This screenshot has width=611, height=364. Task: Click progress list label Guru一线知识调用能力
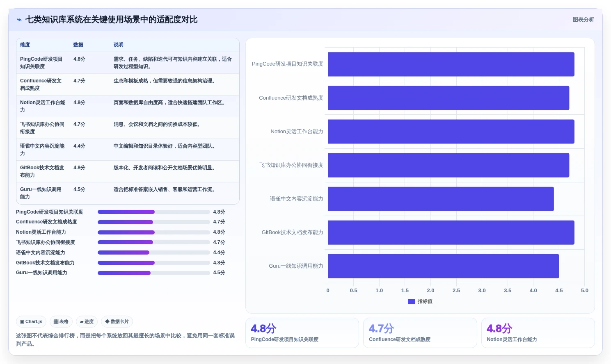41,273
